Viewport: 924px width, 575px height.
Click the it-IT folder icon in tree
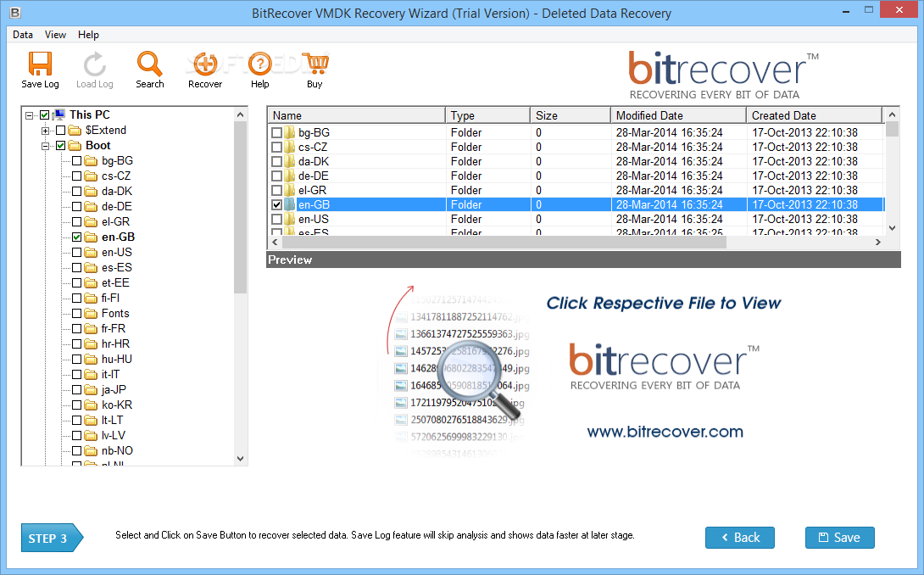91,375
